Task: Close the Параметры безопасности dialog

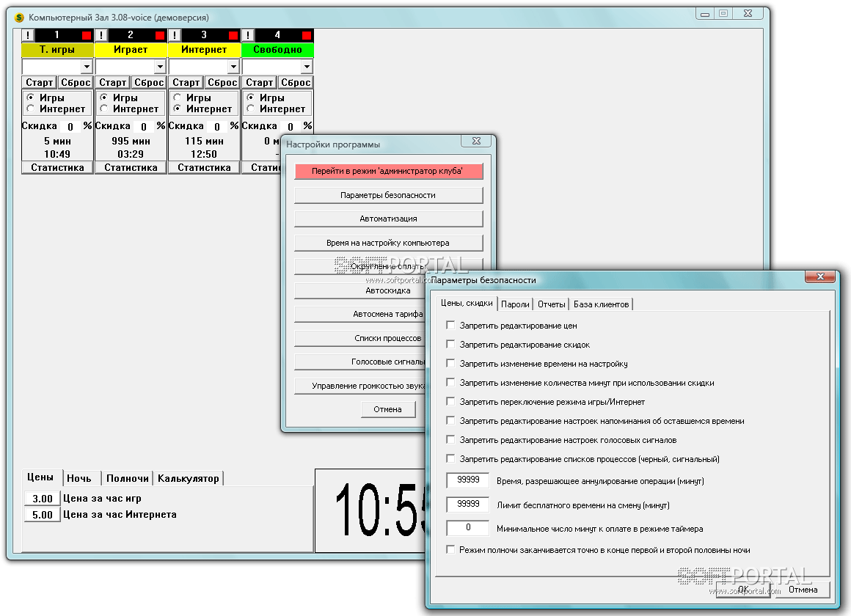Action: pyautogui.click(x=821, y=276)
